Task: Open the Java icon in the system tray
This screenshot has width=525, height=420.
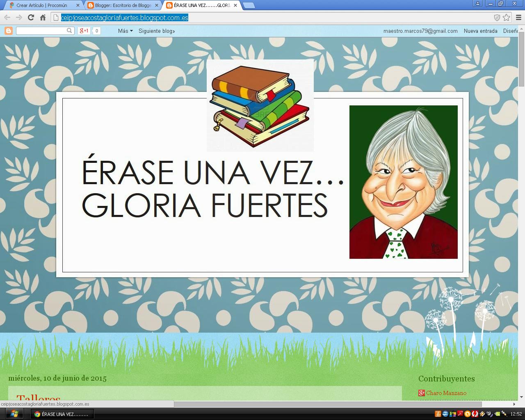Action: coord(437,414)
